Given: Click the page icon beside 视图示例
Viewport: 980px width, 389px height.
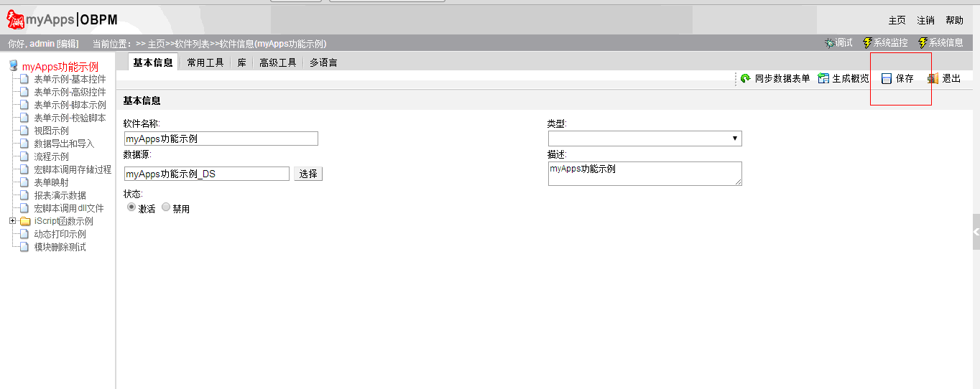Looking at the screenshot, I should point(24,131).
